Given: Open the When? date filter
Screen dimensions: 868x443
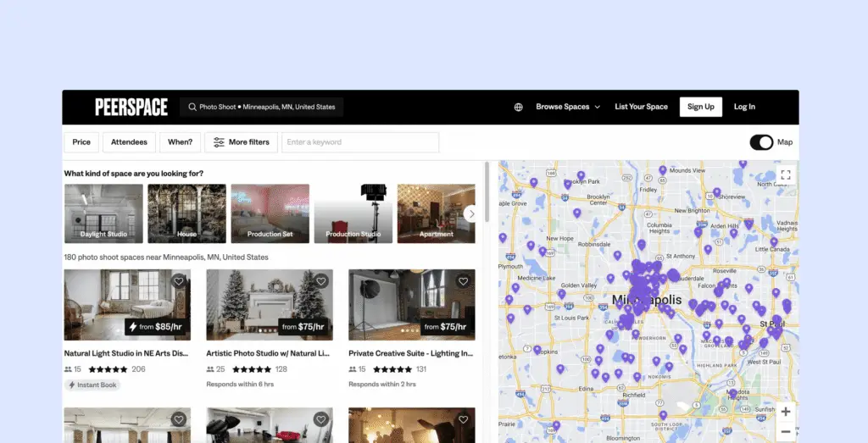Looking at the screenshot, I should coord(180,142).
